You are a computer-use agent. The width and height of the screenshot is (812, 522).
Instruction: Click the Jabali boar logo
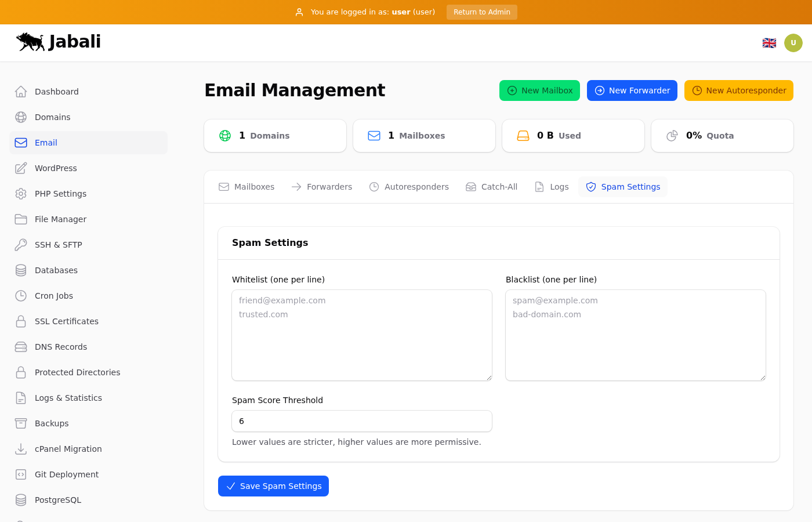point(31,42)
